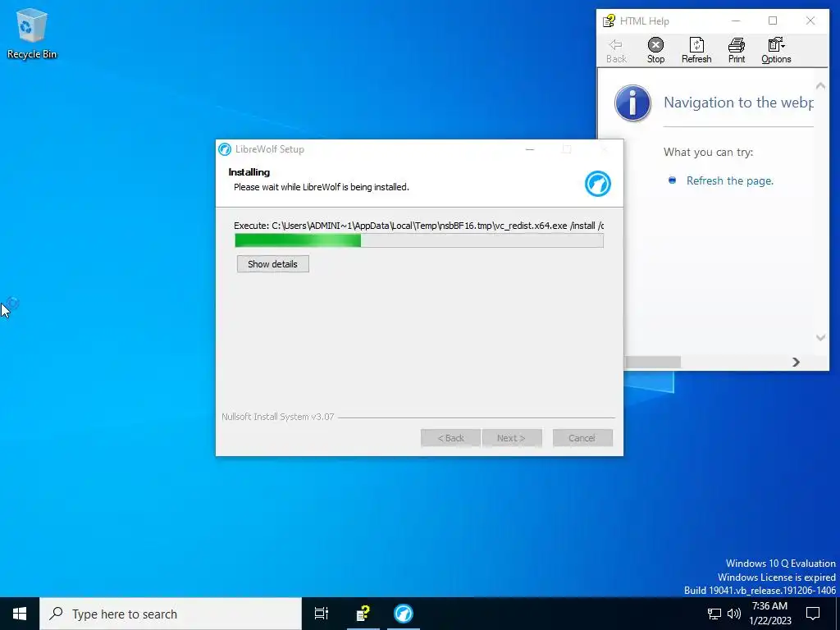
Task: Click the network tray icon
Action: [x=714, y=614]
